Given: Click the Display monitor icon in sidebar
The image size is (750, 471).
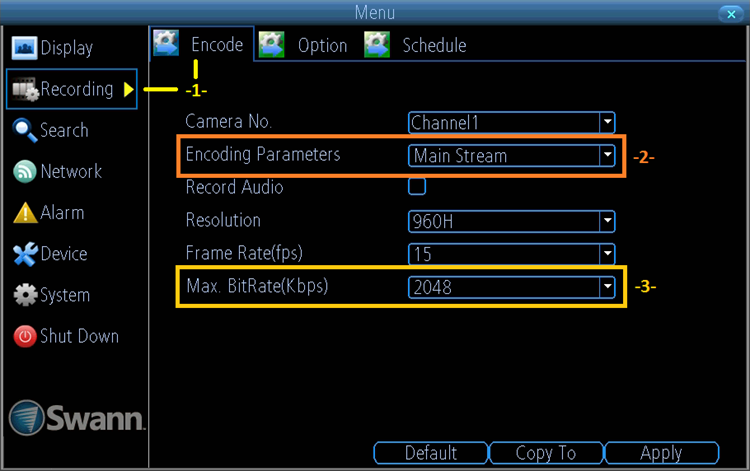Looking at the screenshot, I should [x=25, y=48].
